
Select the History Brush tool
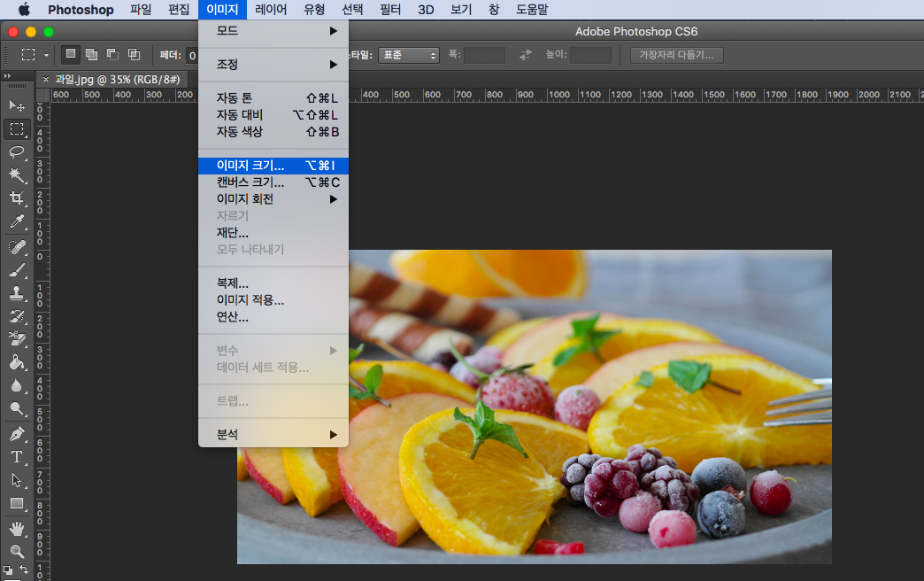tap(17, 315)
